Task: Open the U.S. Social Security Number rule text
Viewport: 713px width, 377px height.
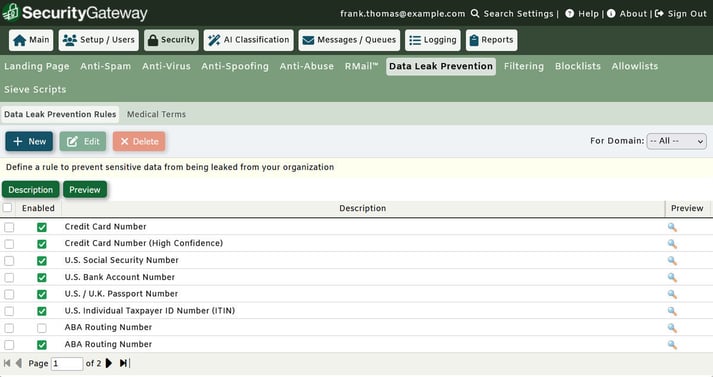Action: 121,260
